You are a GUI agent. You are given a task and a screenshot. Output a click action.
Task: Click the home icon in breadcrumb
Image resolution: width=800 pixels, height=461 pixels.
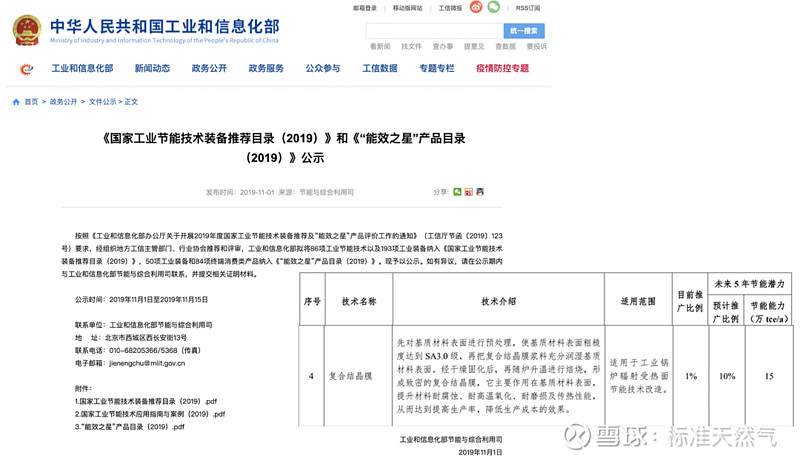(x=16, y=102)
